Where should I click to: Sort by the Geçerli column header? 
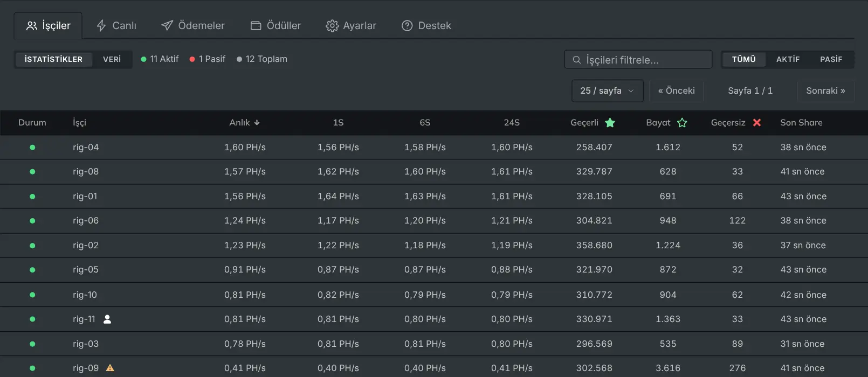point(593,123)
